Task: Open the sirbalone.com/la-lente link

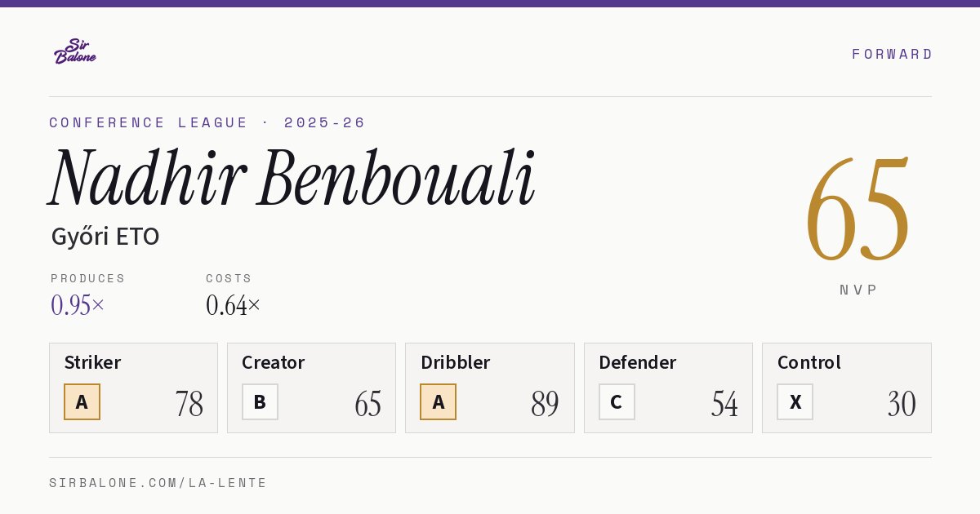Action: pos(158,483)
